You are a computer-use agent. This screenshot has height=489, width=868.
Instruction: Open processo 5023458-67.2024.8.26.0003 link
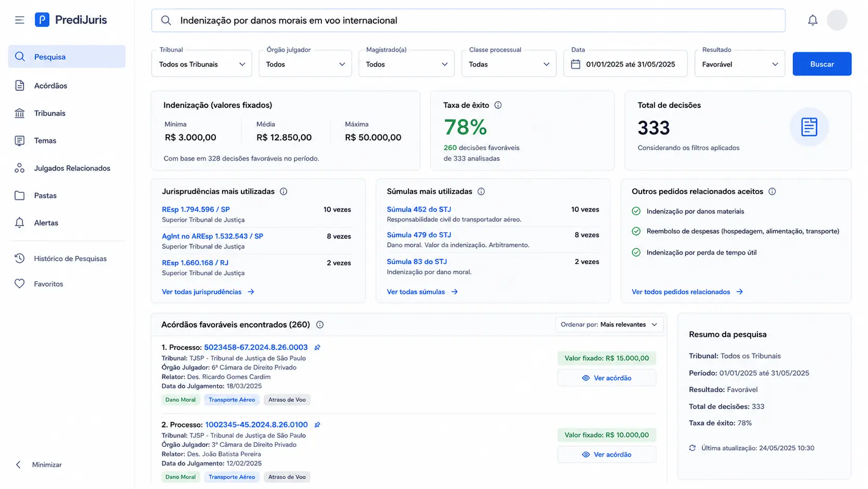tap(256, 348)
